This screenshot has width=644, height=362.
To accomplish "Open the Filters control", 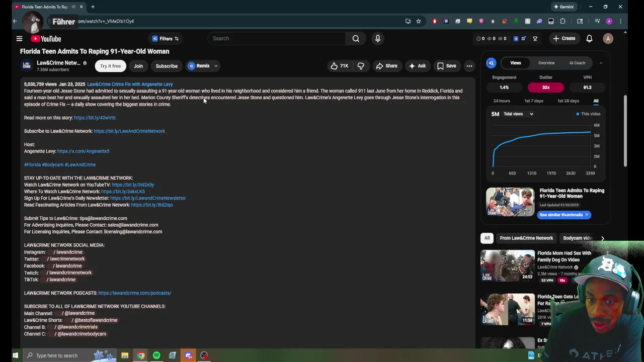I will point(166,39).
